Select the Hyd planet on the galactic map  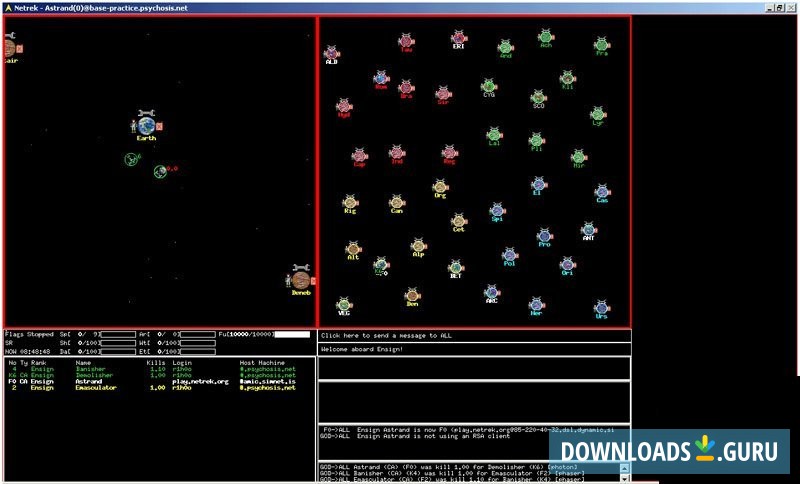344,106
